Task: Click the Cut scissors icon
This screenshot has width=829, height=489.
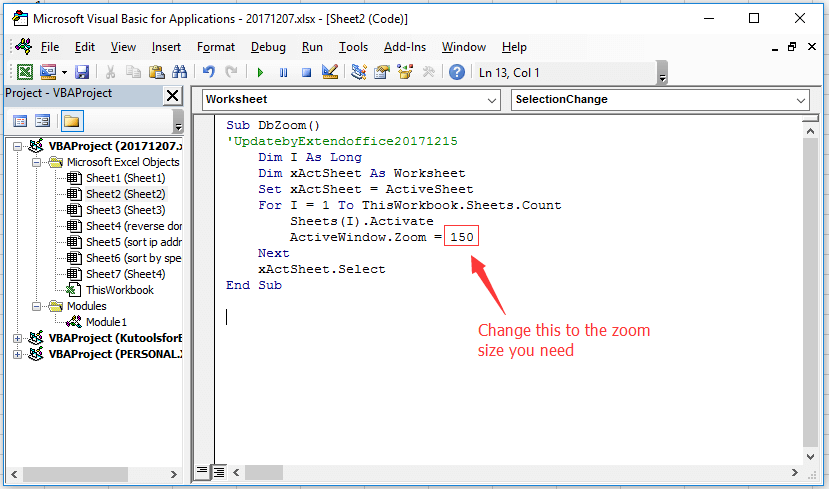Action: 110,72
